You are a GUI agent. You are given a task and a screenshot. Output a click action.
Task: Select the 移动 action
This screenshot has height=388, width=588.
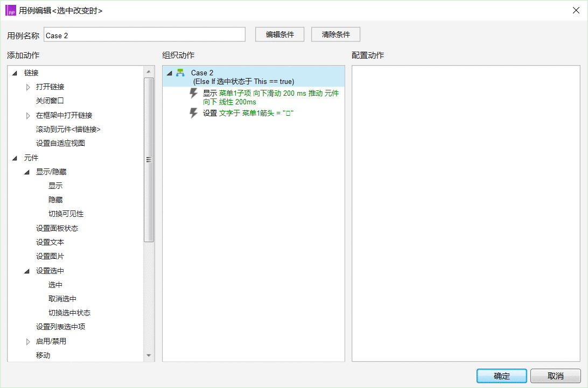43,355
